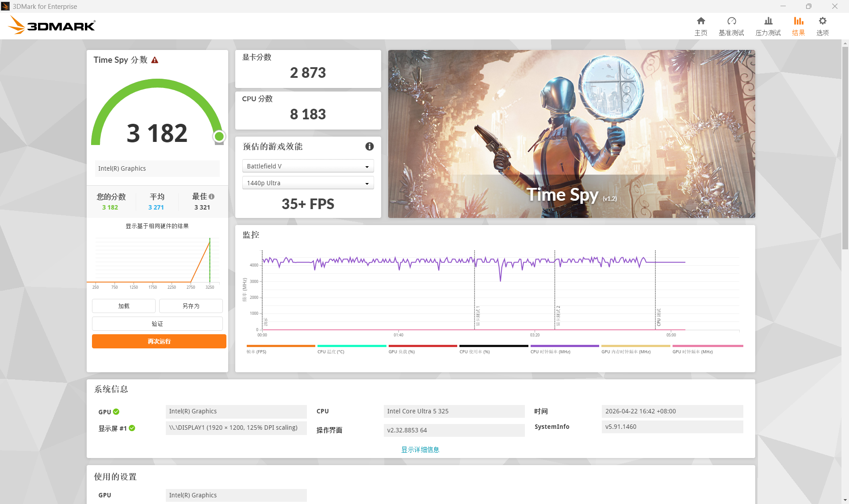Click the orange 再次运行 button
This screenshot has height=504, width=849.
pyautogui.click(x=159, y=341)
